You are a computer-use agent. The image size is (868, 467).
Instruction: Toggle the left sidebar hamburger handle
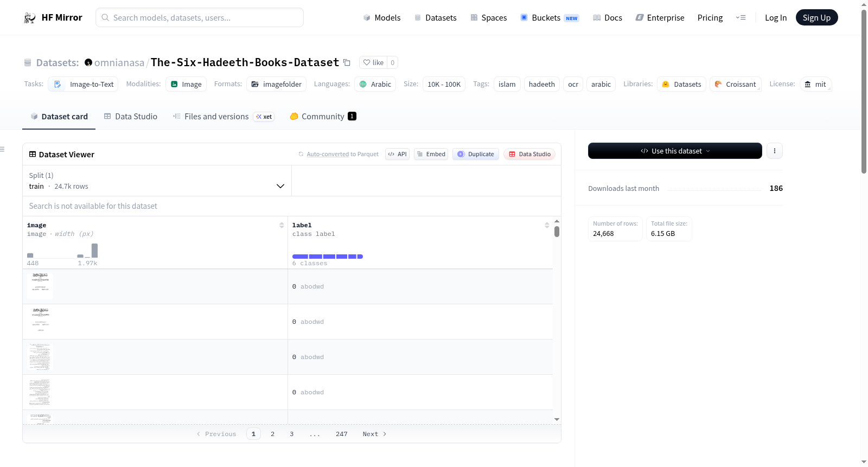pyautogui.click(x=3, y=149)
